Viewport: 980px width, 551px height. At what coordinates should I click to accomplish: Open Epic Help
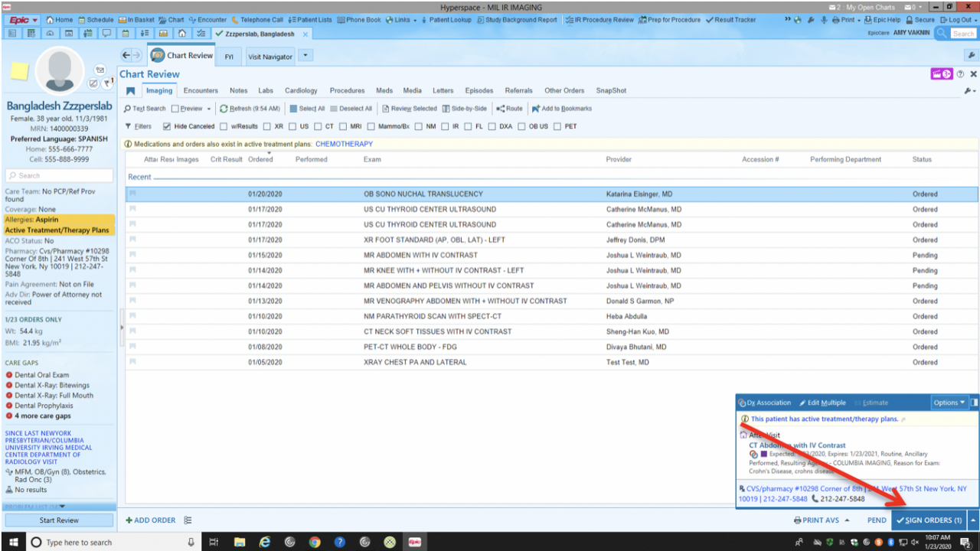[882, 20]
